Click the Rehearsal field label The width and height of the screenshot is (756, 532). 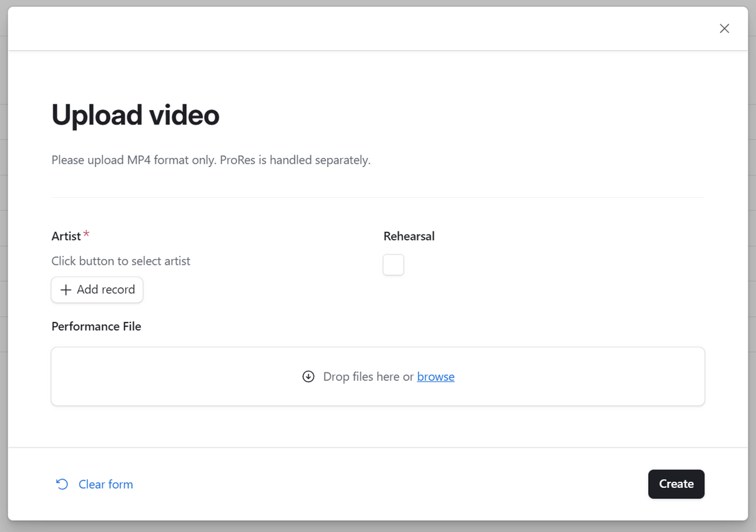coord(409,236)
